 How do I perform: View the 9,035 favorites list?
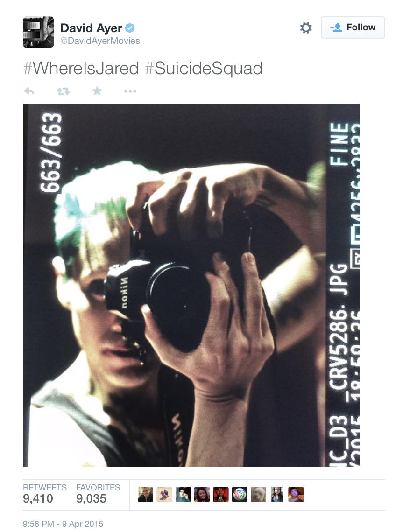coord(98,494)
